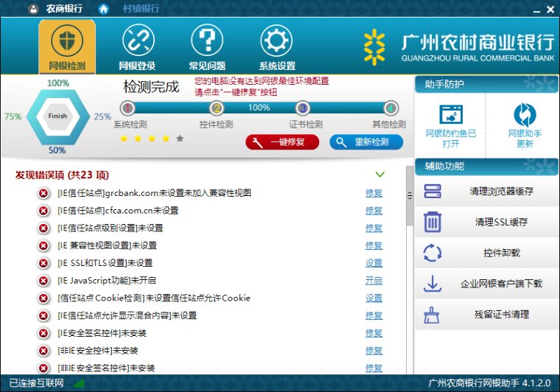Screen dimensions: 560x392
Task: Click error icon beside IE信任站点级别设置
Action: [43, 228]
